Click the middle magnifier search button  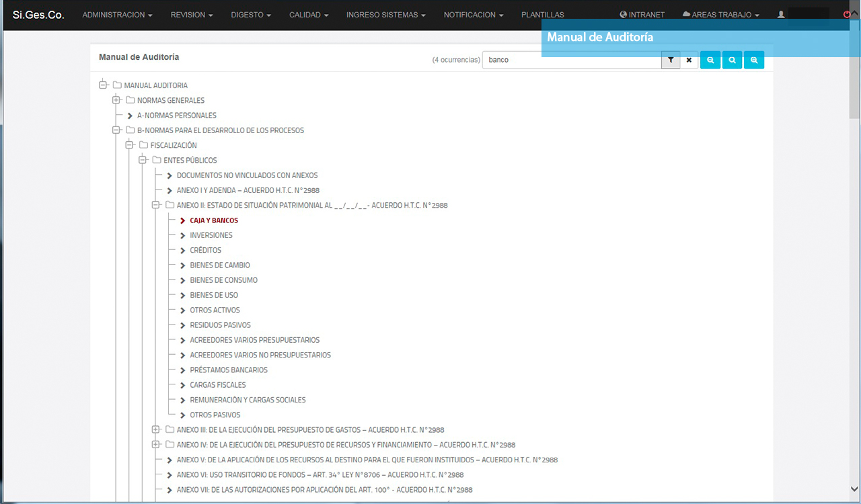pyautogui.click(x=732, y=60)
